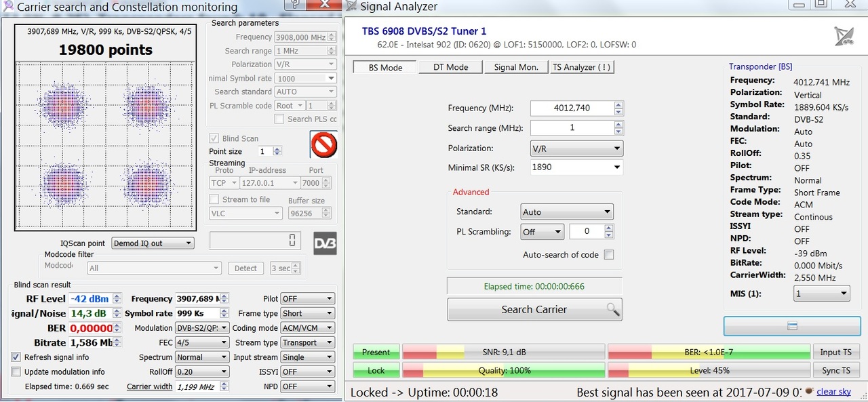
Task: Click the BER <1.0E-7 meter bar
Action: (x=709, y=352)
